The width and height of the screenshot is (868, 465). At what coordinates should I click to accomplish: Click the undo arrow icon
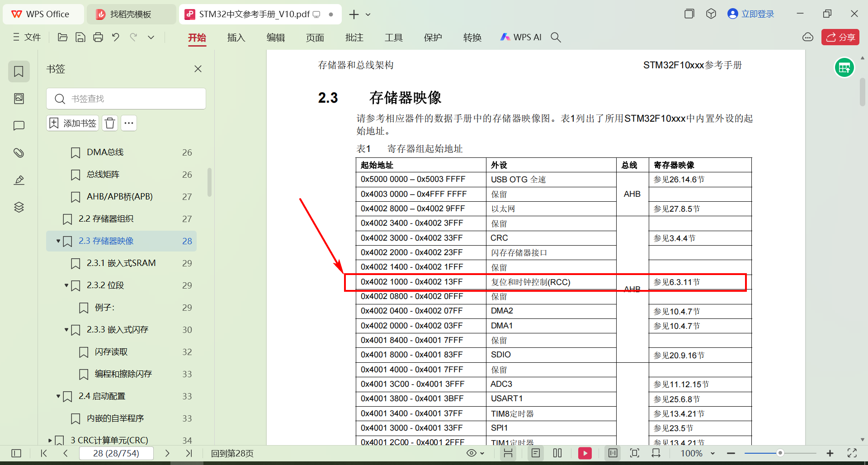point(116,37)
